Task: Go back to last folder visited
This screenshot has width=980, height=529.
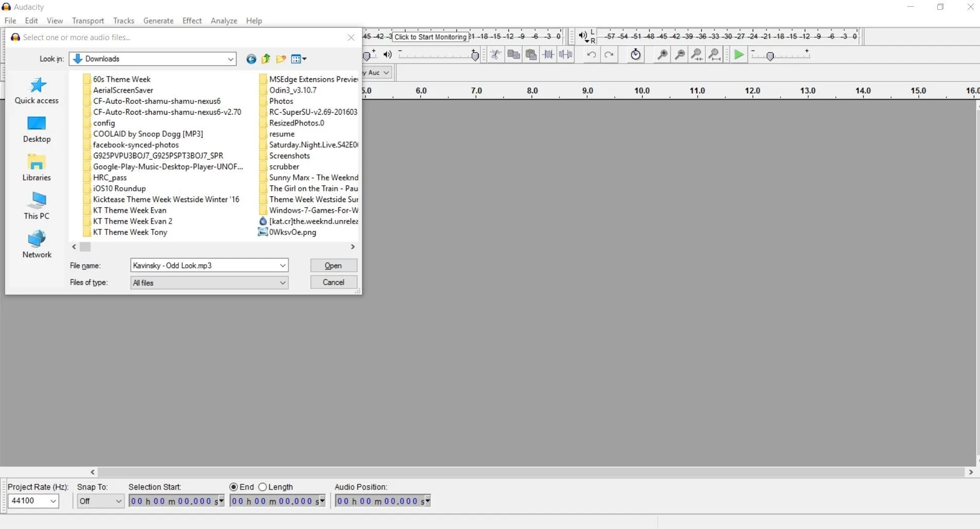Action: click(x=251, y=59)
